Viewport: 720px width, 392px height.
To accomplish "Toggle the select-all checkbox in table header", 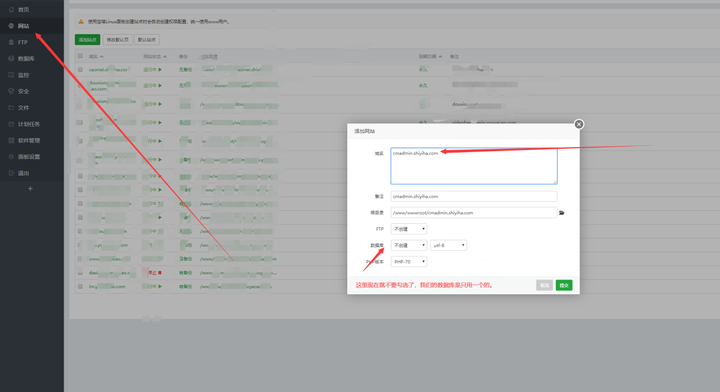I will click(x=80, y=56).
